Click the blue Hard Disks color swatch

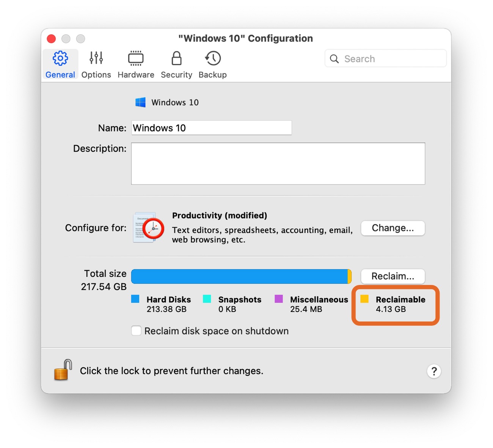click(135, 299)
